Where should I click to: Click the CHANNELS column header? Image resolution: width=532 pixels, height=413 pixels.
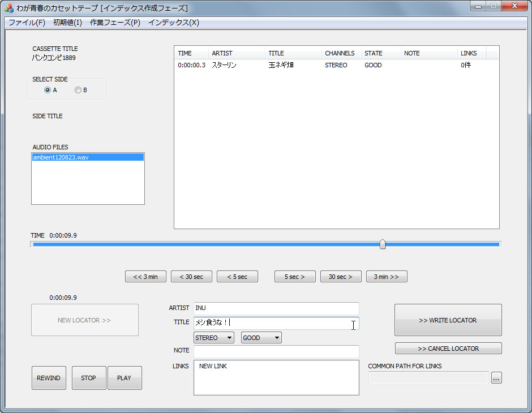pyautogui.click(x=341, y=53)
